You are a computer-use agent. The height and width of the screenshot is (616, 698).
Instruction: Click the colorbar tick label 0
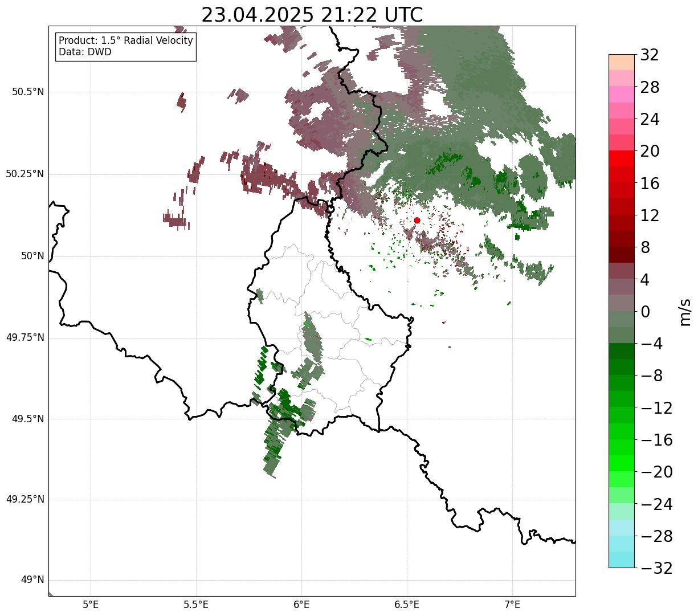pyautogui.click(x=645, y=312)
